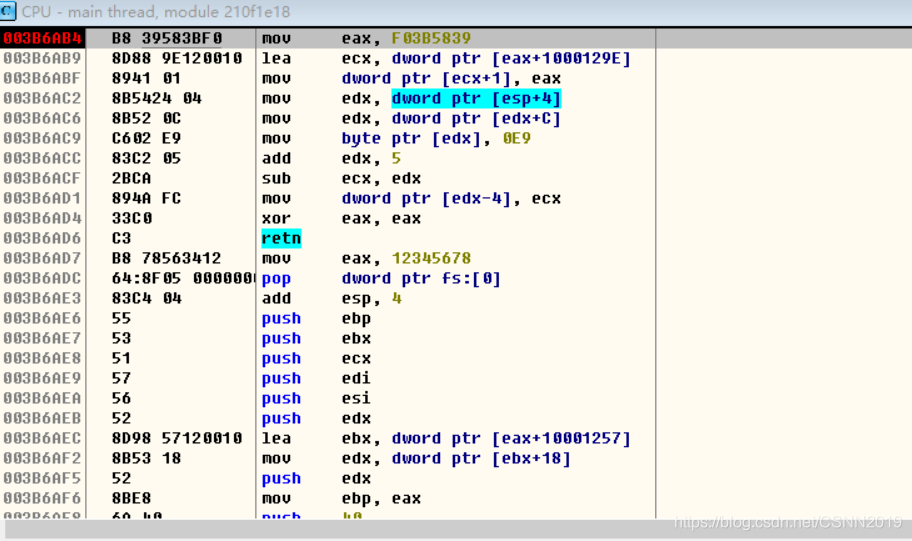Select address 003B6AEA

42,398
